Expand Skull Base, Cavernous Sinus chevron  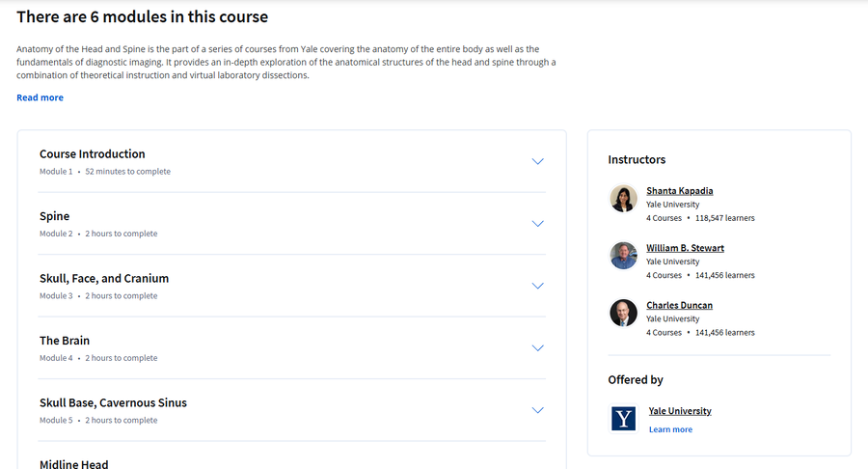[x=537, y=410]
